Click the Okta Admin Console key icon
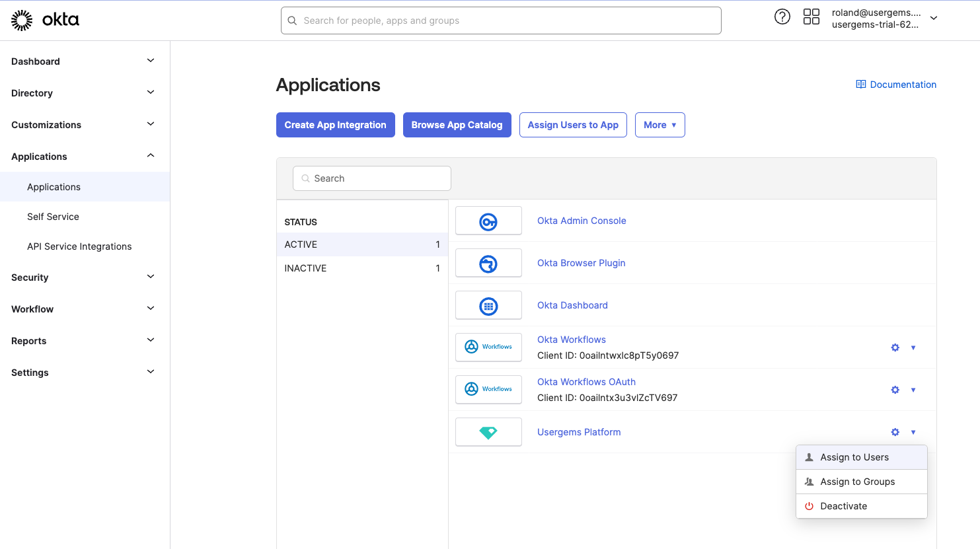 tap(488, 221)
